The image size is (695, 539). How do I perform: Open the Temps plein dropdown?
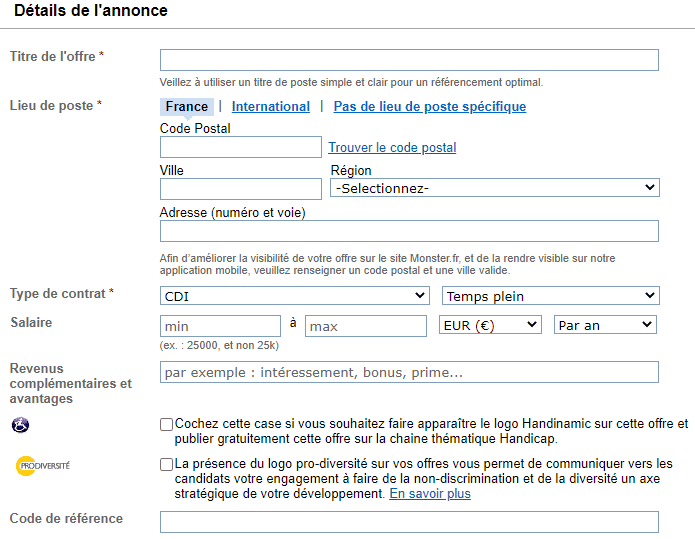(551, 296)
